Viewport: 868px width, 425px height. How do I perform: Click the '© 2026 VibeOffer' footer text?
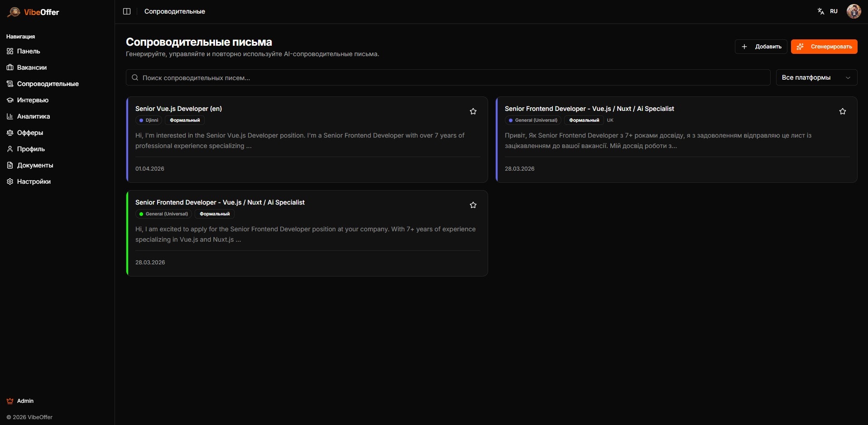[29, 417]
